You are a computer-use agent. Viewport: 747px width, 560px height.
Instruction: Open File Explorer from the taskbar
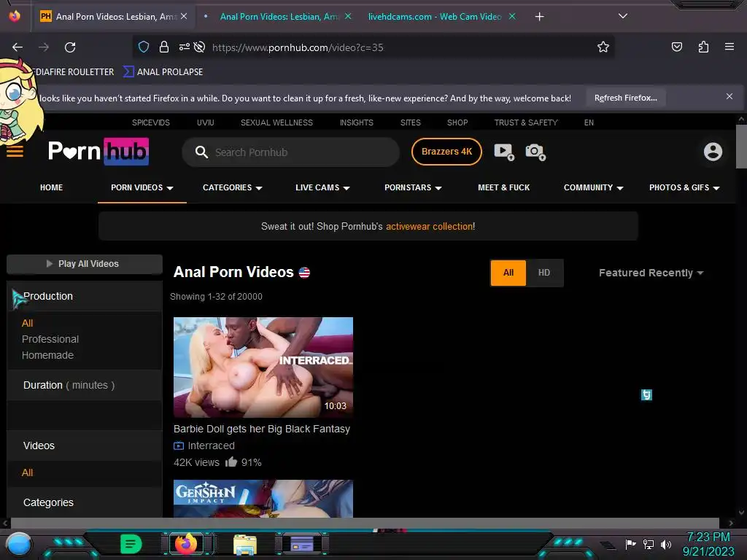coord(245,544)
